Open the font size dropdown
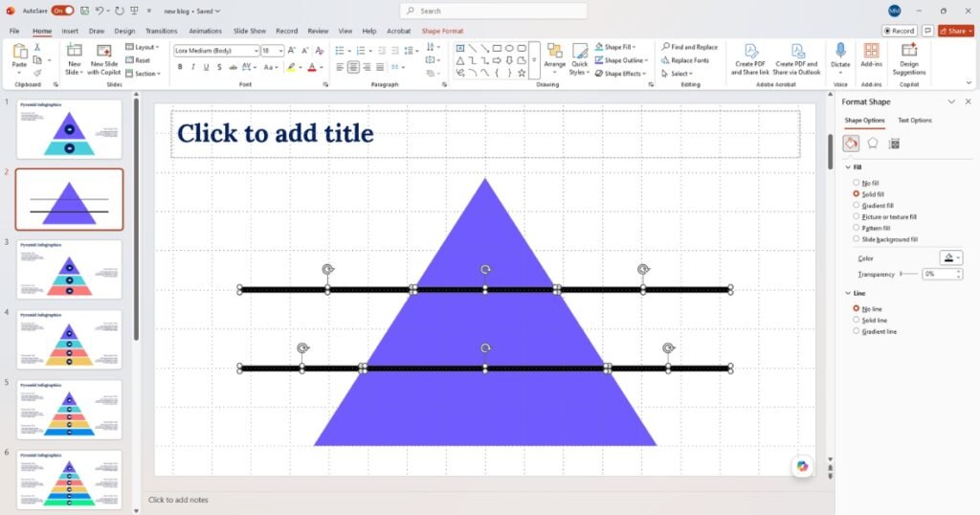This screenshot has width=980, height=515. pyautogui.click(x=280, y=51)
